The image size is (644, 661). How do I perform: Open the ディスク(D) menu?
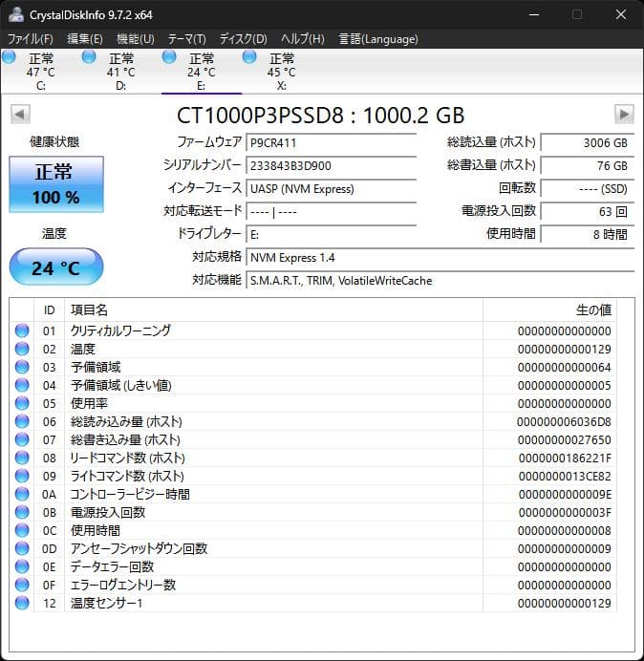(x=244, y=39)
